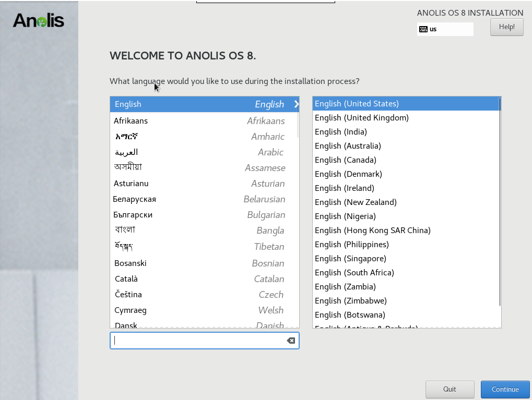Select Čeština in the language list

click(204, 294)
